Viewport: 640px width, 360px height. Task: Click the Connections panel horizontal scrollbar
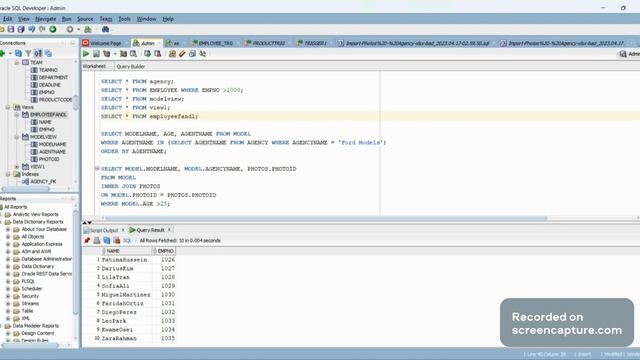26,189
